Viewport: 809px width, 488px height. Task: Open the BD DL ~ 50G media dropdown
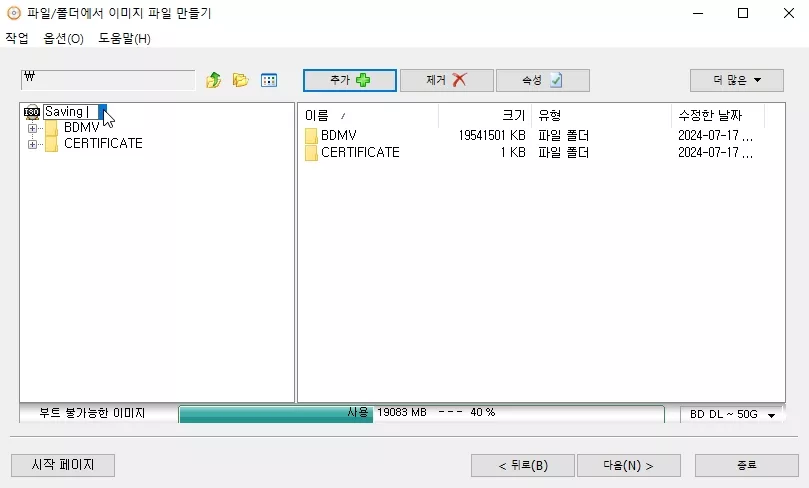[x=732, y=414]
